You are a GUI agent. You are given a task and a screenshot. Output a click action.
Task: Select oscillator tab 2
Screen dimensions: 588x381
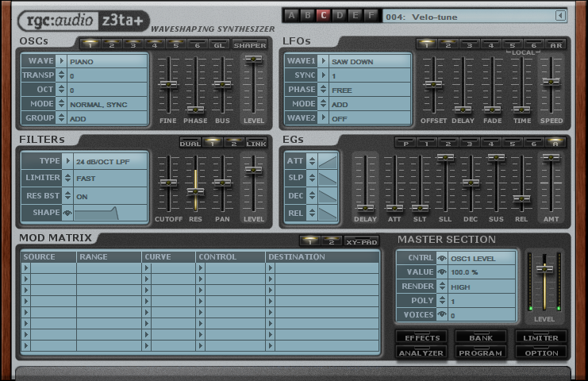point(111,44)
